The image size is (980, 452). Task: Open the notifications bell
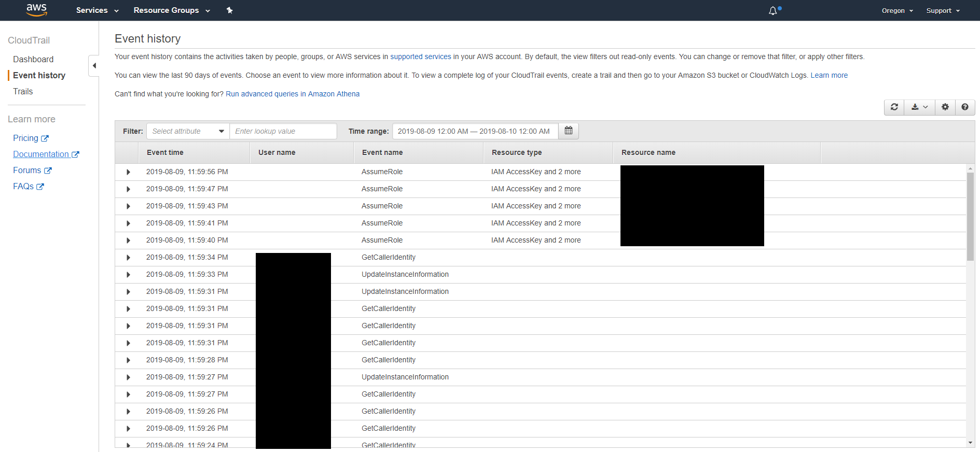pos(773,10)
